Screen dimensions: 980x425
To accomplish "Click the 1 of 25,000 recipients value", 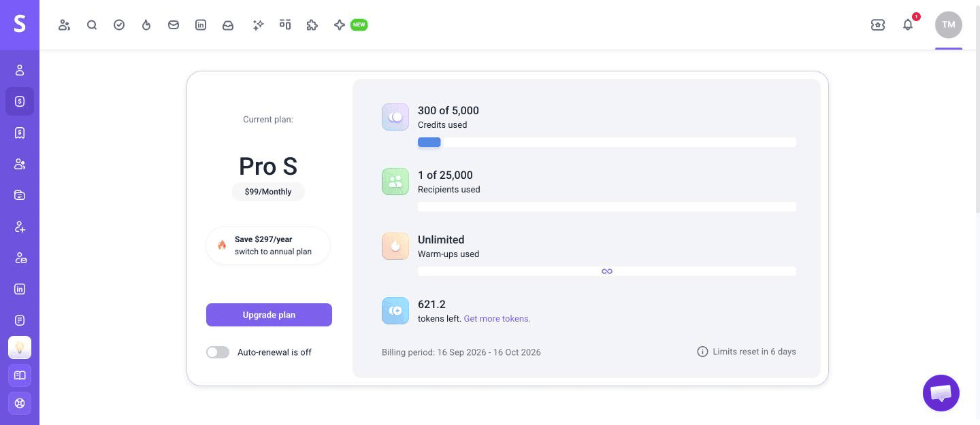I will click(x=445, y=175).
